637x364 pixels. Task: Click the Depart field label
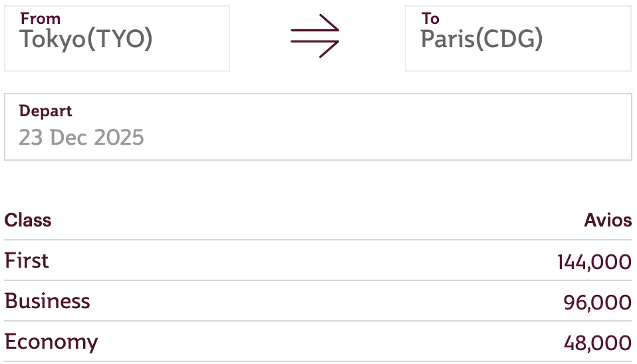tap(45, 111)
